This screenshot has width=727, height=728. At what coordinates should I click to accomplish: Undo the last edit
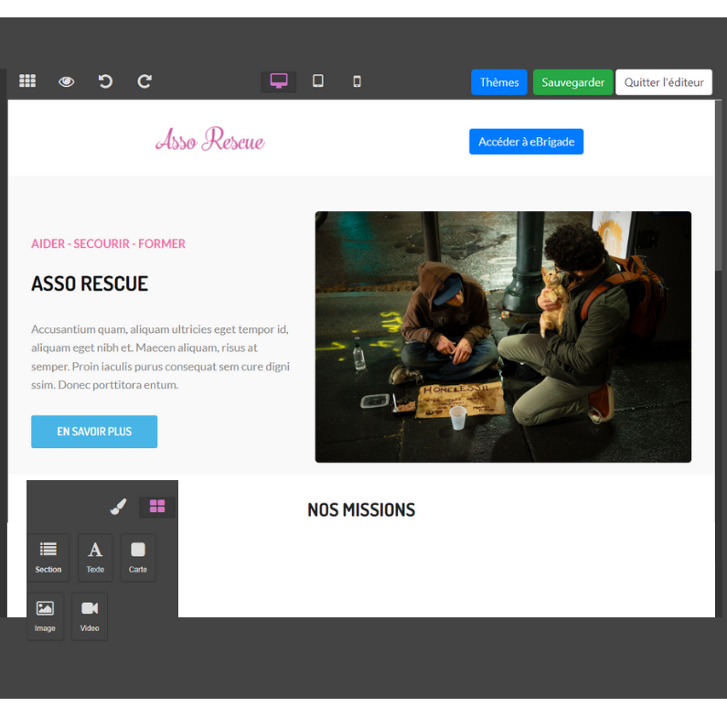click(x=105, y=81)
